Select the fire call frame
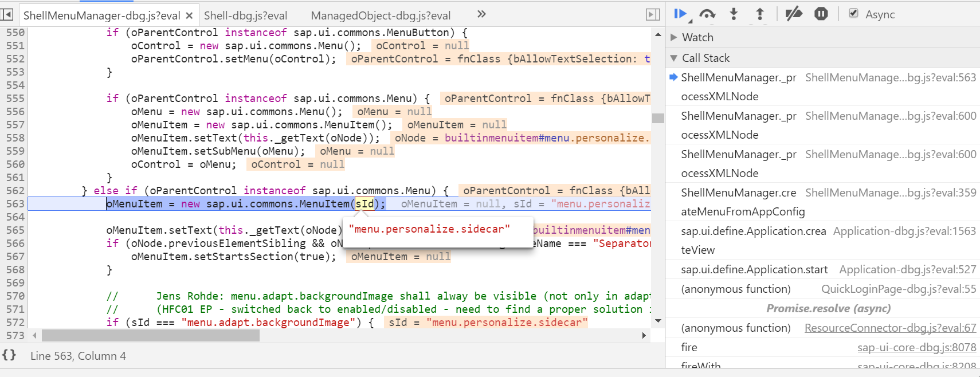The image size is (980, 377). [823, 347]
